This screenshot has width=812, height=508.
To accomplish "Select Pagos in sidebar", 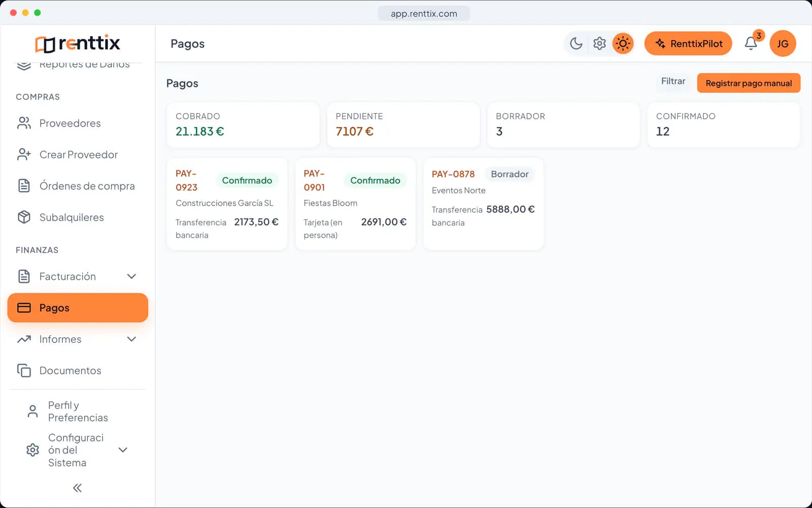I will coord(78,308).
